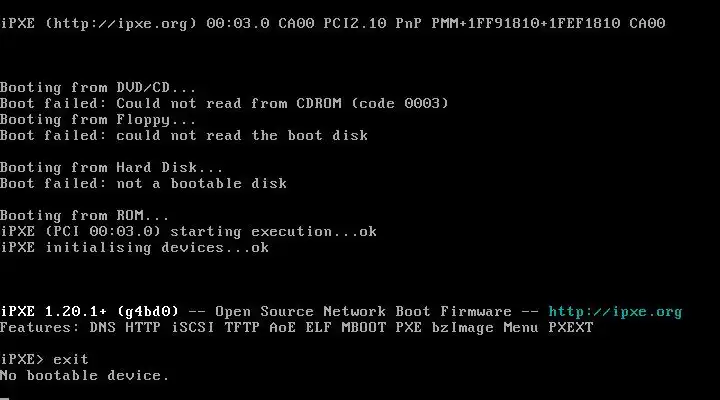Click the http://ipxe.org link in cyan

click(x=615, y=311)
